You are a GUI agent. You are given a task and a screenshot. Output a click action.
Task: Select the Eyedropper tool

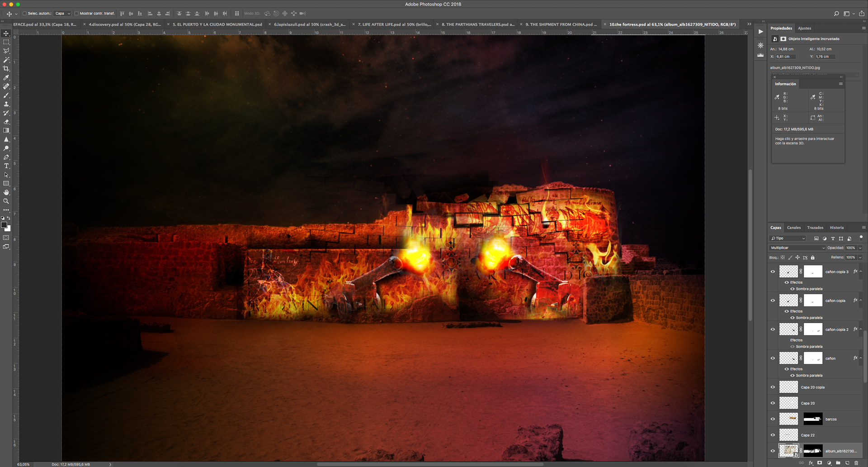[6, 78]
